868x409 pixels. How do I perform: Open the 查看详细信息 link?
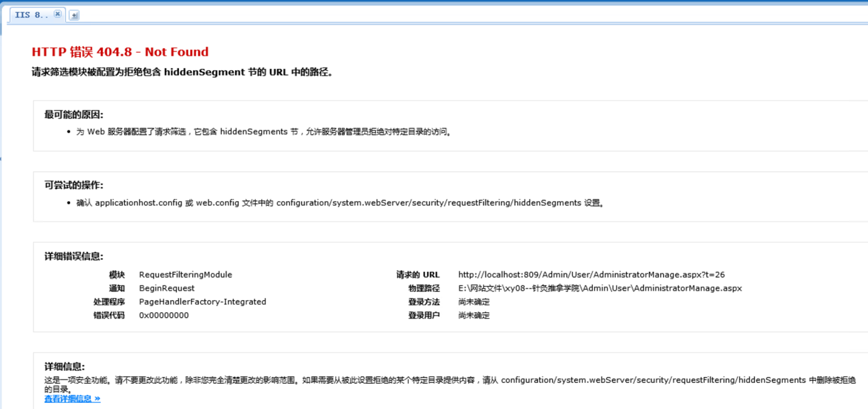coord(72,399)
